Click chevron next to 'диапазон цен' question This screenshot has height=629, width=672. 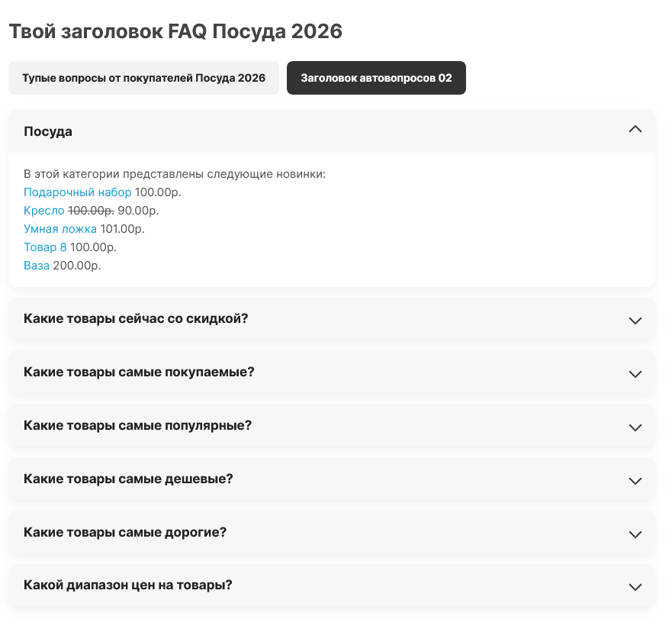point(635,587)
